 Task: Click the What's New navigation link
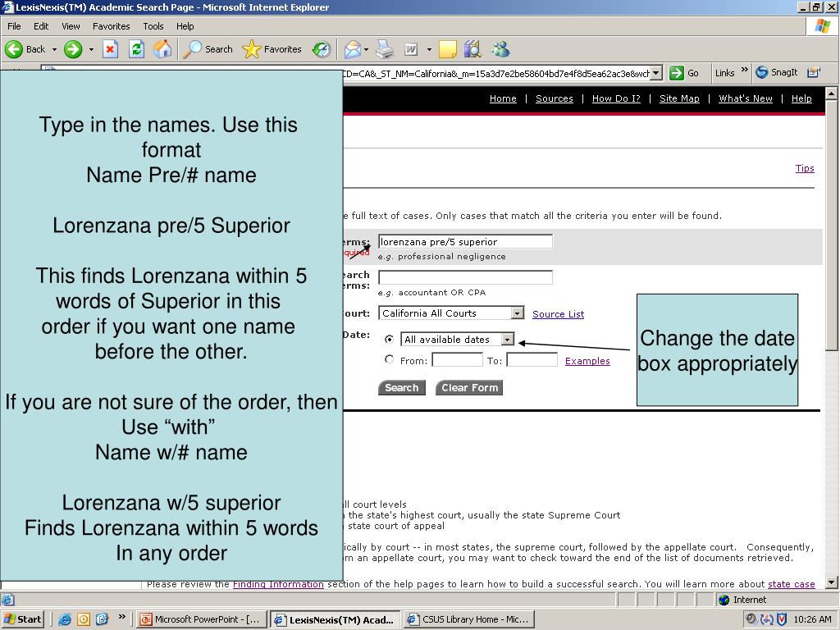(746, 98)
